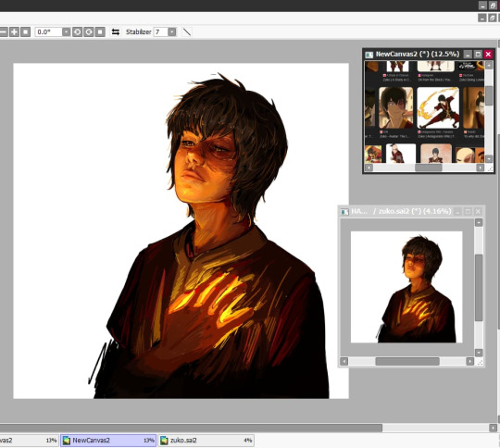
Task: Switch to the zuko.sai2 tab in the bottom bar
Action: click(206, 441)
